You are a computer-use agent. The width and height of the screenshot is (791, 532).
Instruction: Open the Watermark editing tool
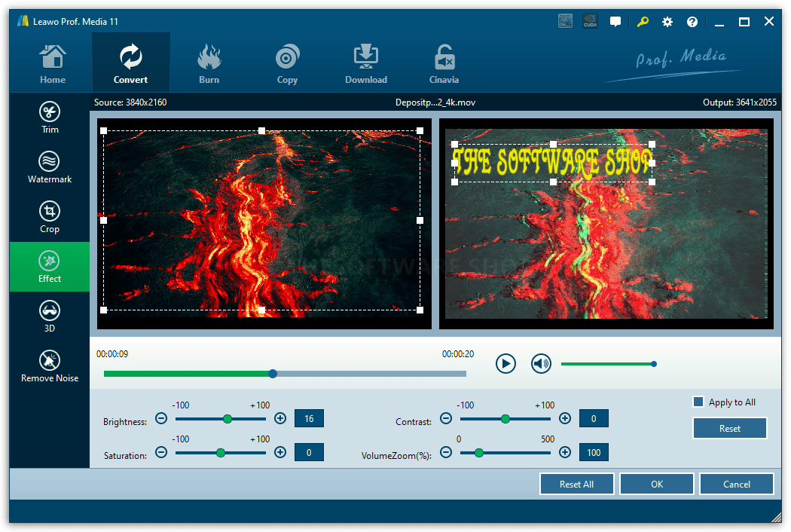tap(50, 167)
